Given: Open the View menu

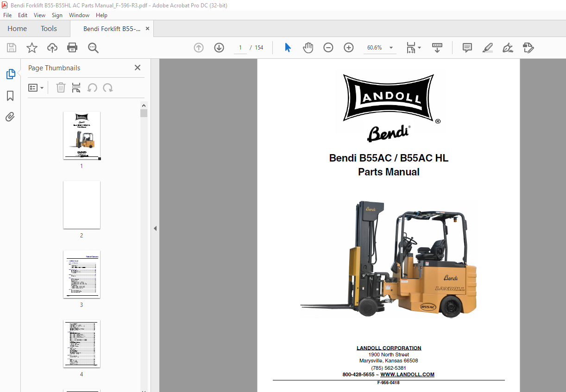Looking at the screenshot, I should point(40,15).
